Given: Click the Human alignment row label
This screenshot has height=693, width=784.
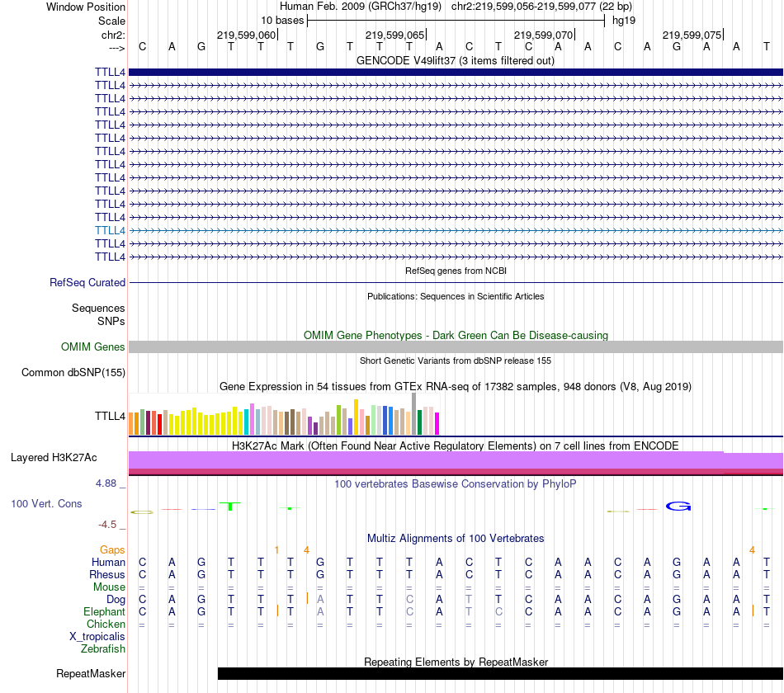Looking at the screenshot, I should click(x=108, y=563).
